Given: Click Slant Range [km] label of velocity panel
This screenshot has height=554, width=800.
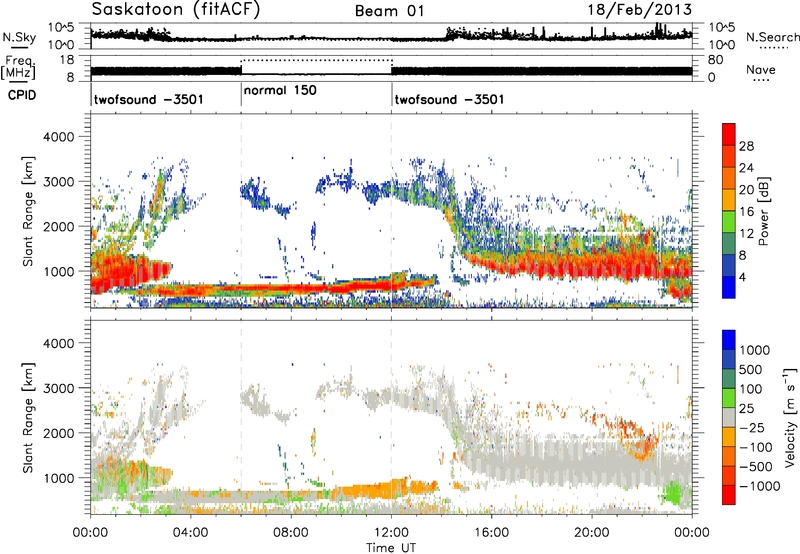Looking at the screenshot, I should click(29, 418).
